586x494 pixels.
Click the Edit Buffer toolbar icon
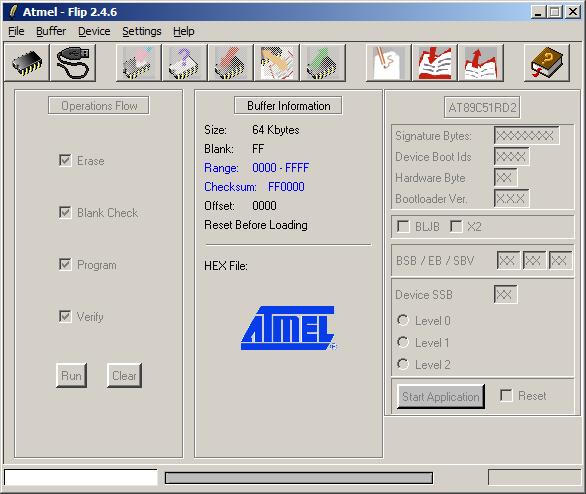coord(389,63)
